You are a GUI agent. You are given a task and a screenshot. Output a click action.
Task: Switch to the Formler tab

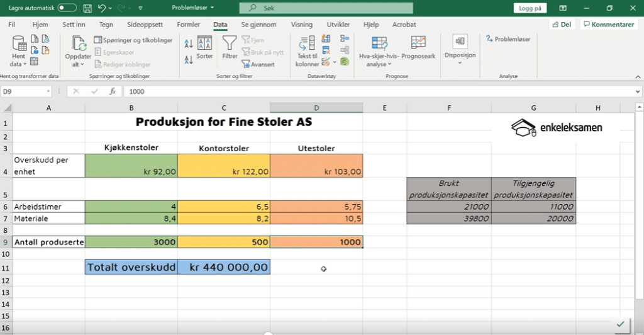point(189,25)
